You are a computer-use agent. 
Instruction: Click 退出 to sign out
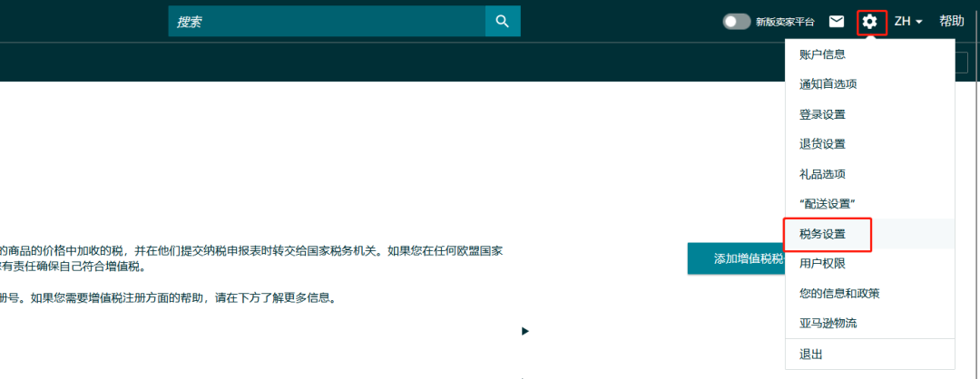tap(810, 355)
